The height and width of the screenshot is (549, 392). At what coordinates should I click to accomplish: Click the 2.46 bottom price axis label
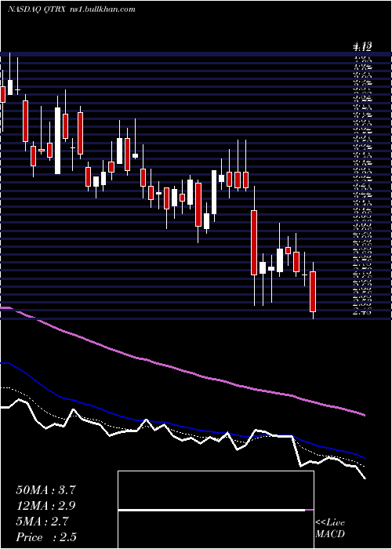point(362,311)
